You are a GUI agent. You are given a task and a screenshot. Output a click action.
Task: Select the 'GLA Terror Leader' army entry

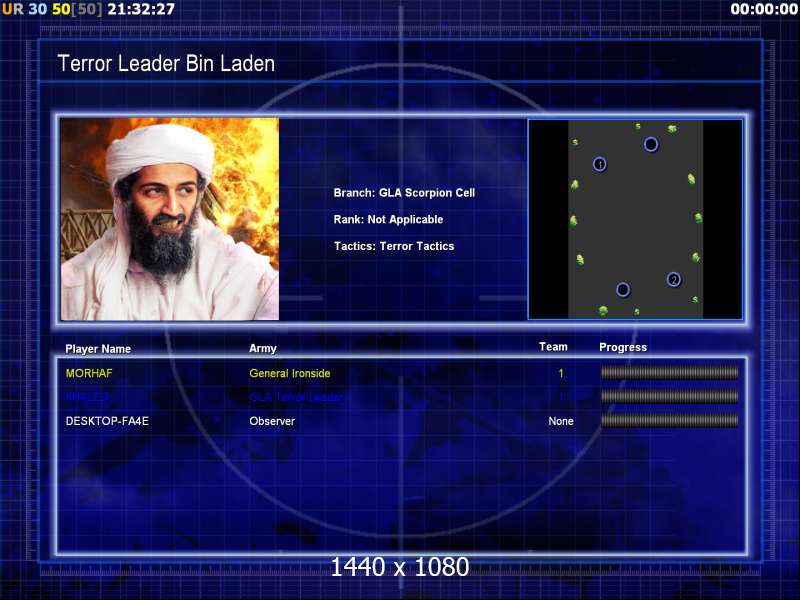296,397
